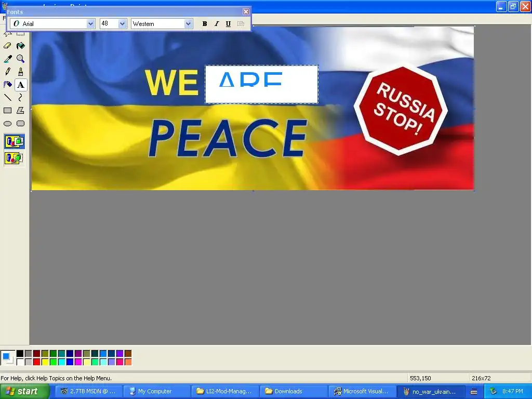Switch to the 2.7TB MSDN taskbar window
The height and width of the screenshot is (399, 532).
click(89, 391)
